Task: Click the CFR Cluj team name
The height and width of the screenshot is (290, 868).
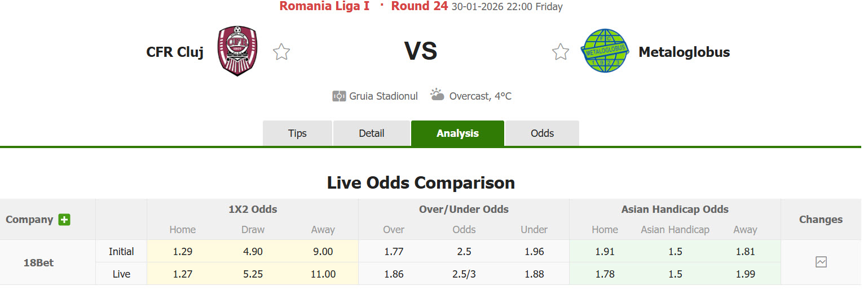Action: 175,52
